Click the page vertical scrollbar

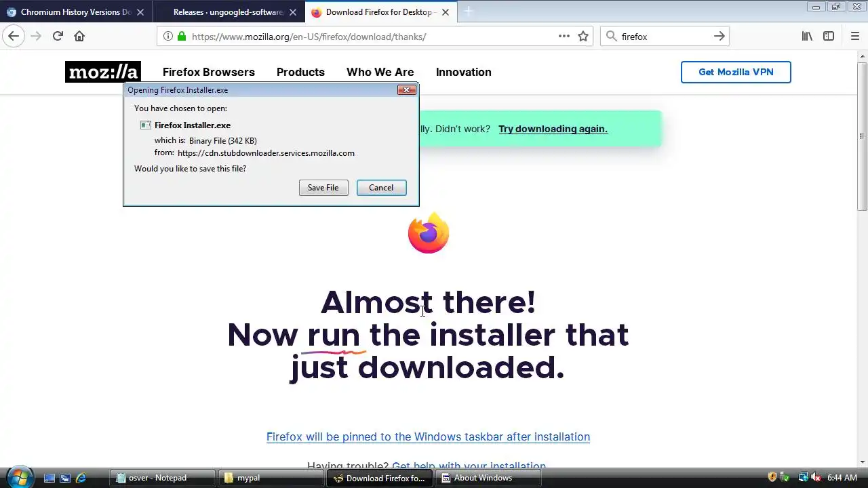click(x=863, y=258)
